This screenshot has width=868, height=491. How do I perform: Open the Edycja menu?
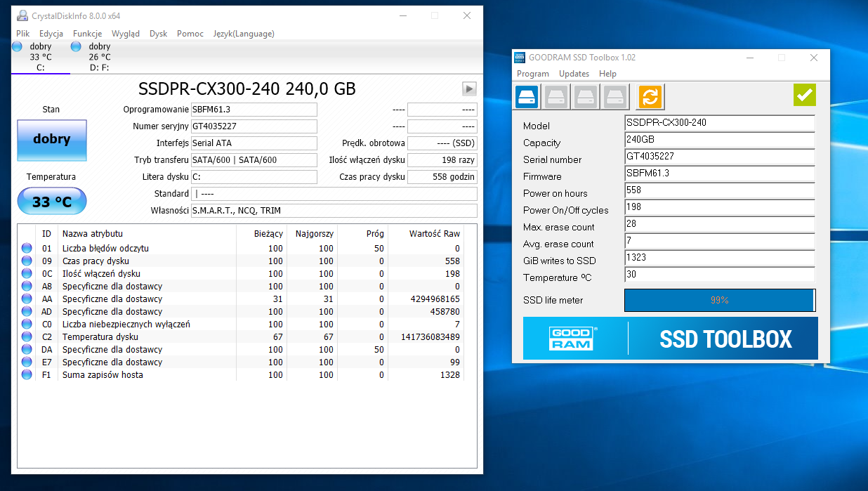pos(51,34)
